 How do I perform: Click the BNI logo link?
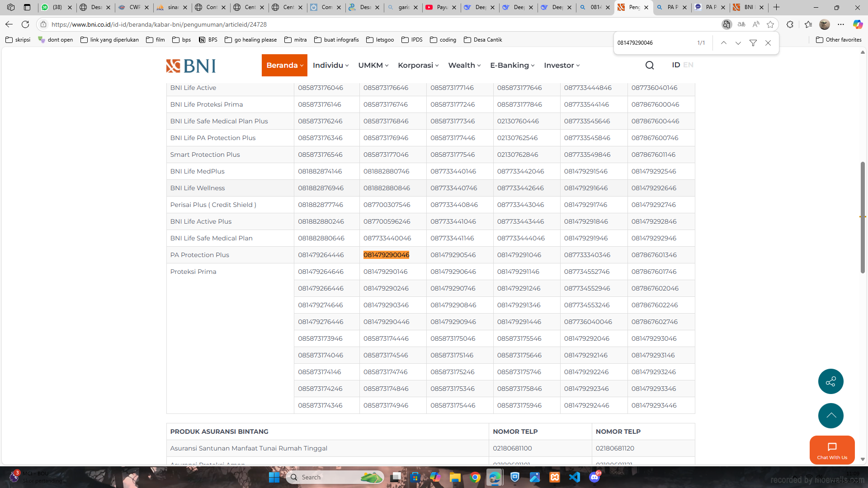point(191,66)
